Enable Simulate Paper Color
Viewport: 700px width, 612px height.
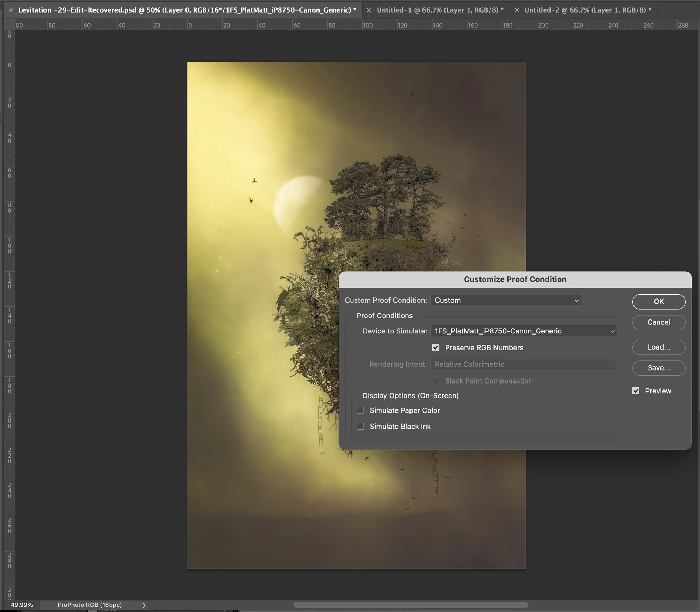click(360, 410)
